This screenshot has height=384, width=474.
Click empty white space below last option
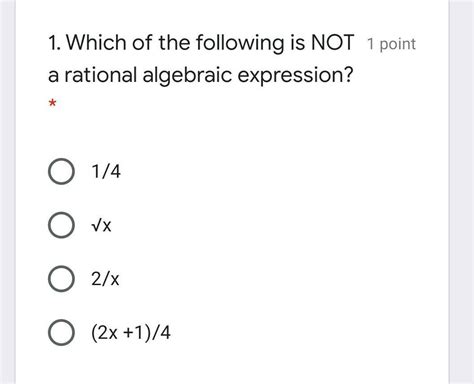pyautogui.click(x=232, y=367)
